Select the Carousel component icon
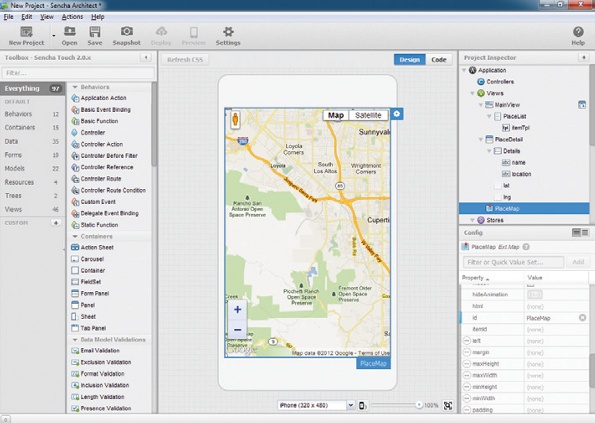The width and height of the screenshot is (595, 423). pos(75,259)
